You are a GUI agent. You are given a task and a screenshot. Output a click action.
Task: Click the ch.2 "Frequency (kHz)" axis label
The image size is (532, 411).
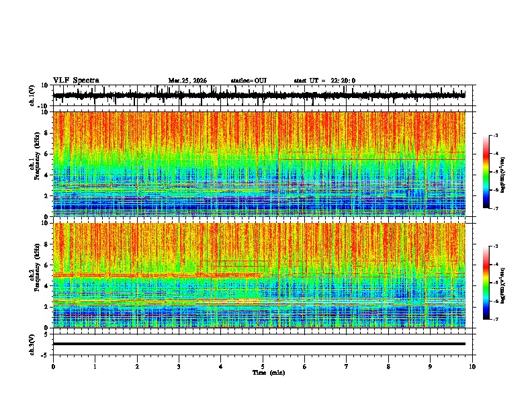37,267
